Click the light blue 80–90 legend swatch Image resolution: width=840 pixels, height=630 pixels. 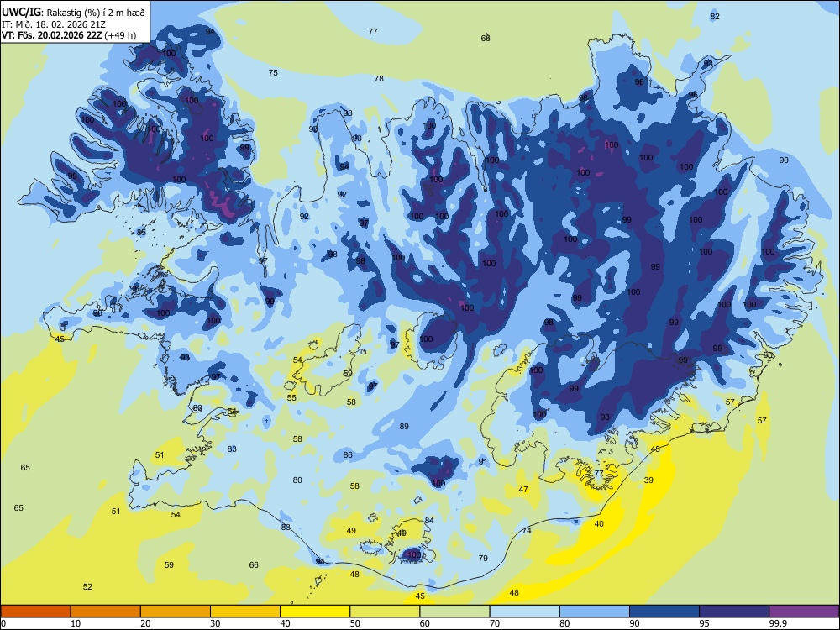point(594,612)
